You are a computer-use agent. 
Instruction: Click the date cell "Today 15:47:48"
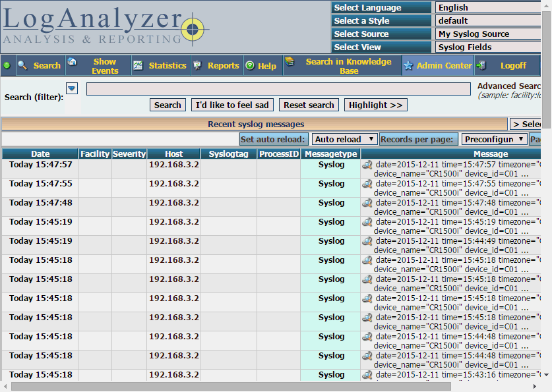40,202
